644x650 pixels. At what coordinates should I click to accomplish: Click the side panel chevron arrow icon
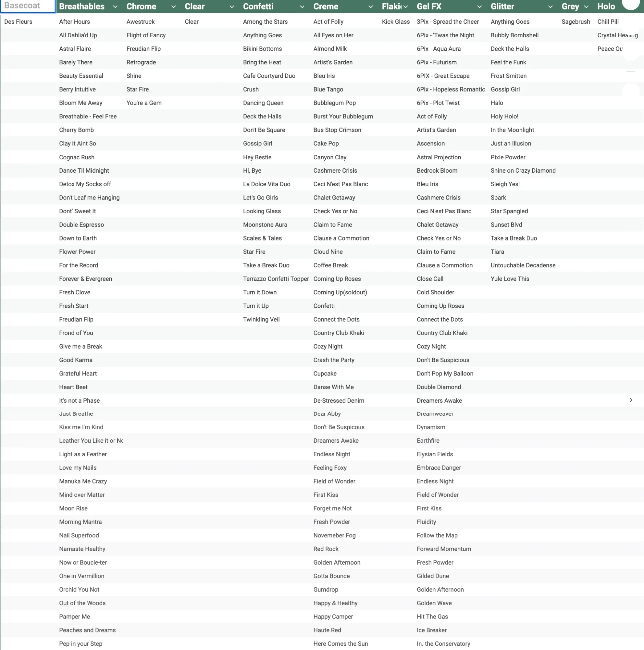[x=631, y=400]
